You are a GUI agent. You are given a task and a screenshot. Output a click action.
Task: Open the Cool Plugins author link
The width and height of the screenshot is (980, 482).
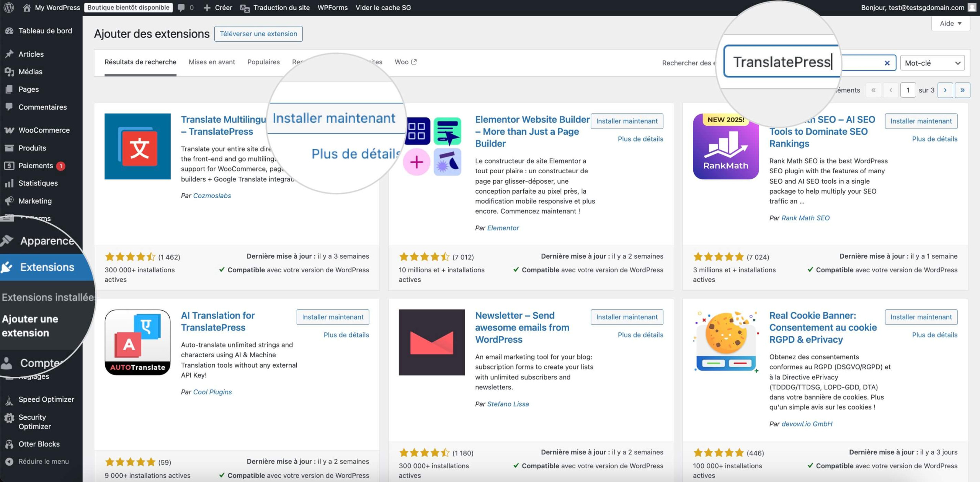212,392
